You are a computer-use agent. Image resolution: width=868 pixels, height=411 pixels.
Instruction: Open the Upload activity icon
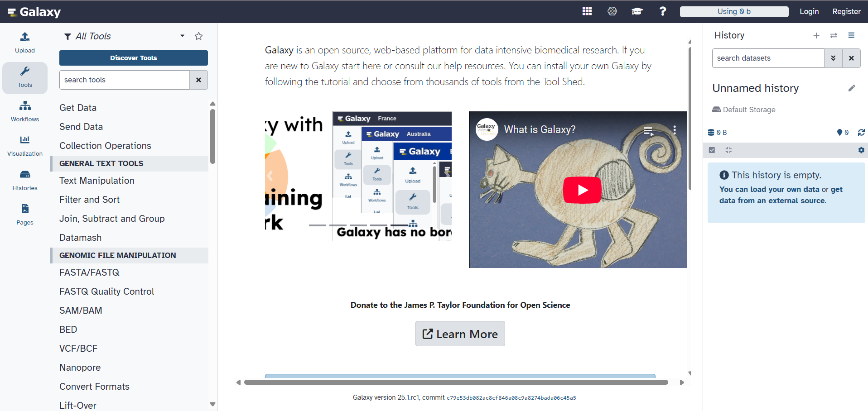25,43
